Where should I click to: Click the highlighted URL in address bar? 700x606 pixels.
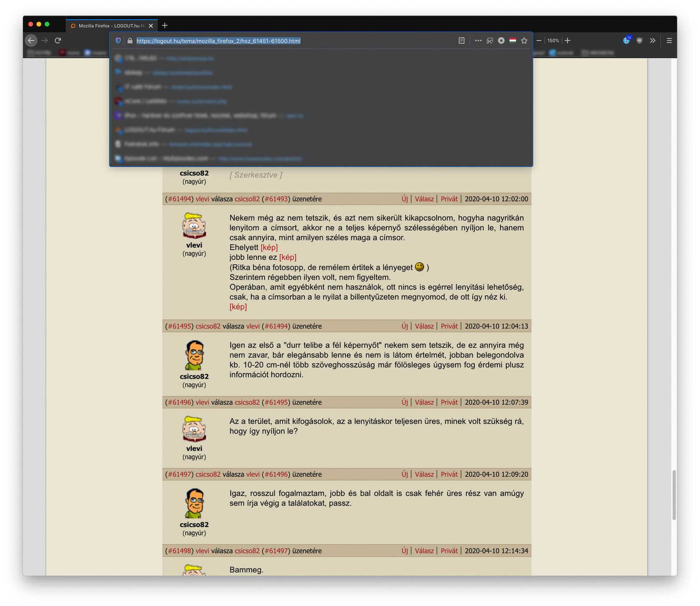219,41
